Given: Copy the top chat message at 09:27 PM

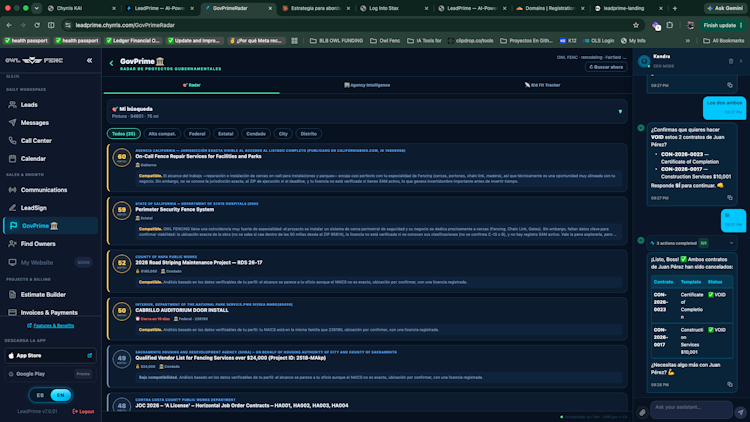Looking at the screenshot, I should (730, 85).
